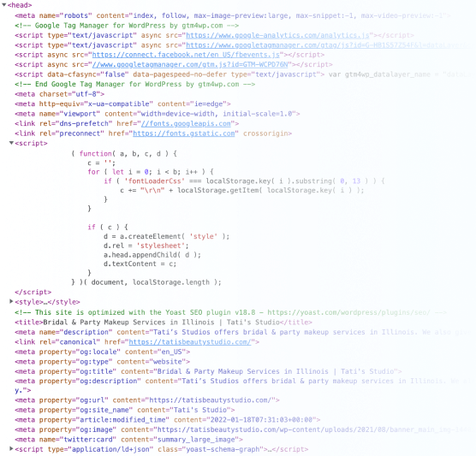Select the meta http-equiv x-ua-compatible line

[x=122, y=104]
